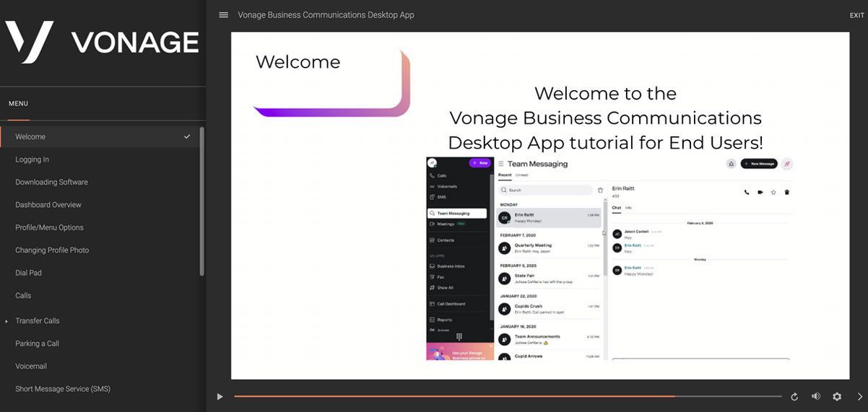Screen dimensions: 868x412
Task: Click the phone call icon for Erin Raitt
Action: pos(747,192)
